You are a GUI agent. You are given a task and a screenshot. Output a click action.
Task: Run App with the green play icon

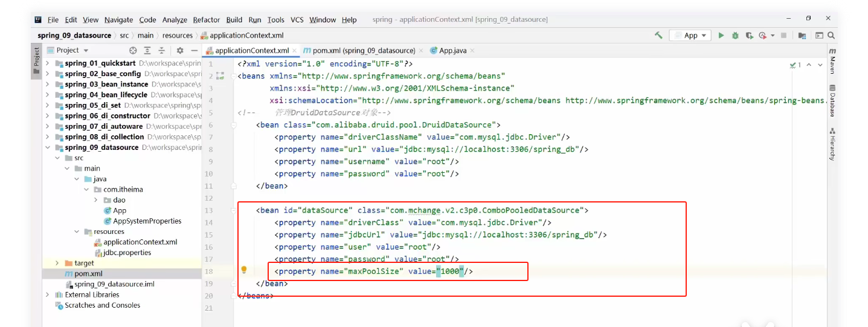pos(721,36)
